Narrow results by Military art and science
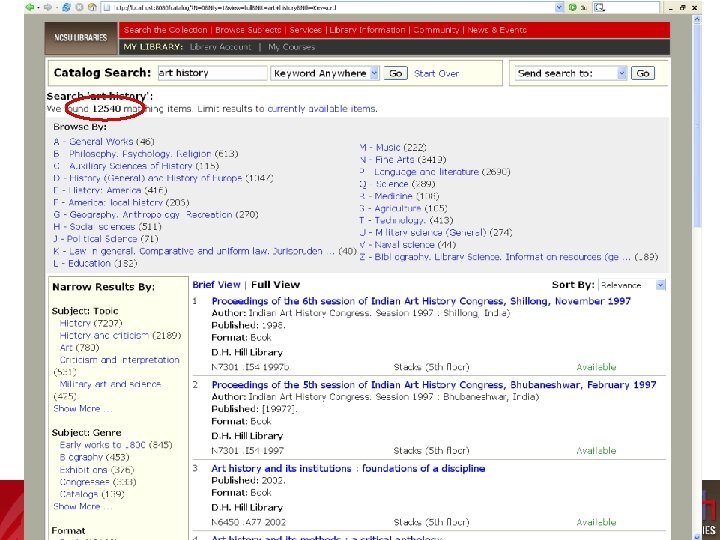This screenshot has height=540, width=720. pyautogui.click(x=110, y=384)
